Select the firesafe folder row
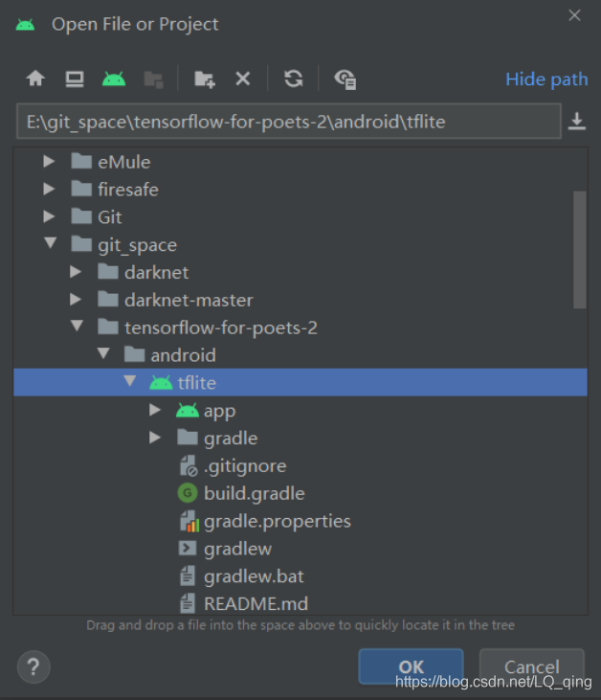This screenshot has width=601, height=700. coord(300,190)
